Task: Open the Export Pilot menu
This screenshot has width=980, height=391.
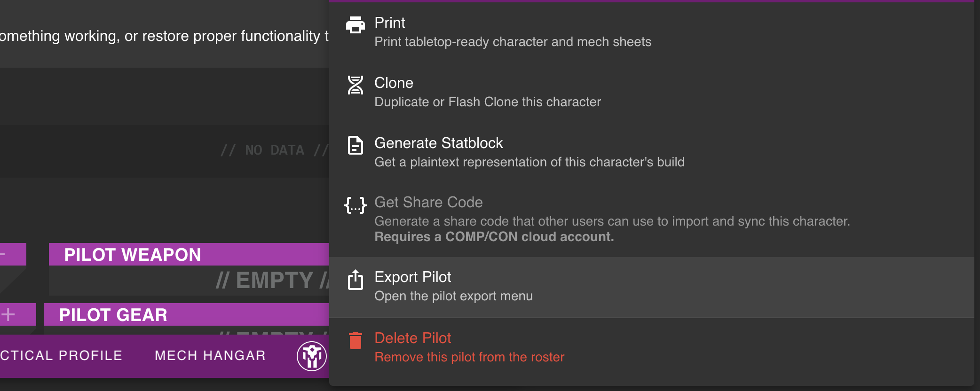Action: point(453,287)
